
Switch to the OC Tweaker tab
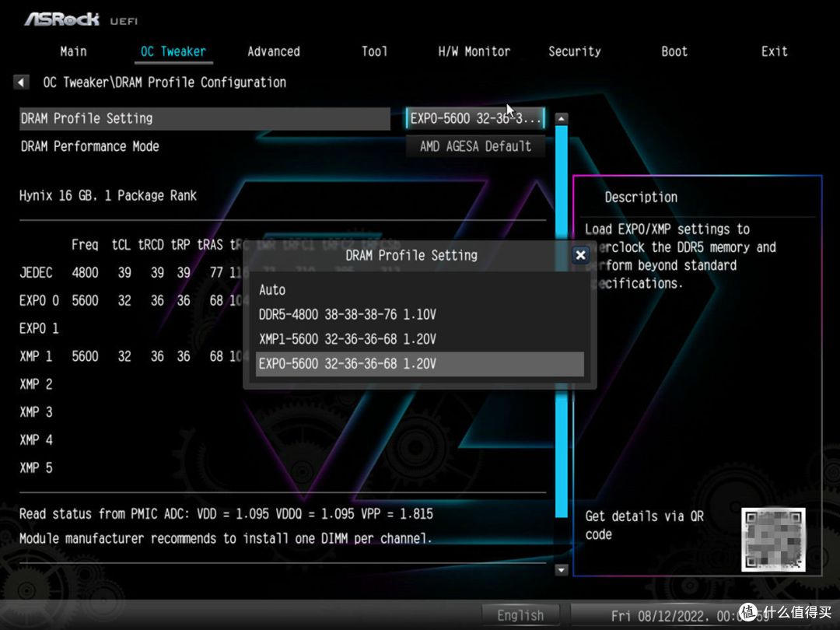173,51
